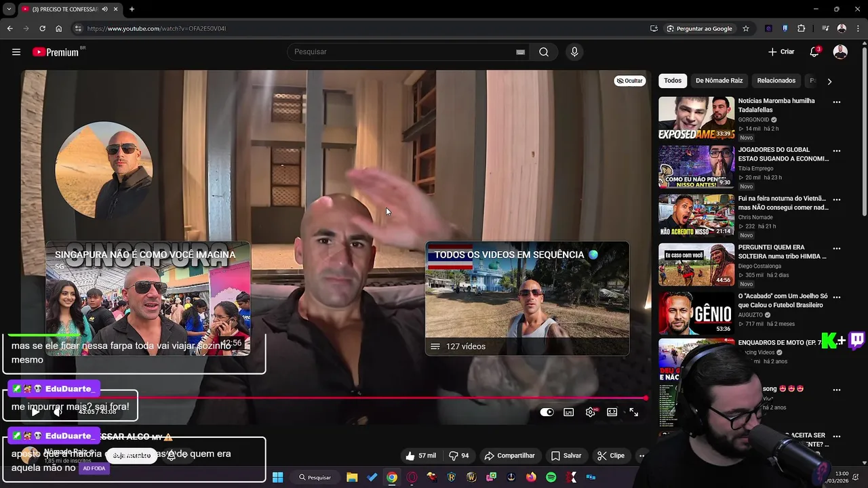Screen dimensions: 868x488
Task: Click the Compartilhar share button
Action: (509, 455)
